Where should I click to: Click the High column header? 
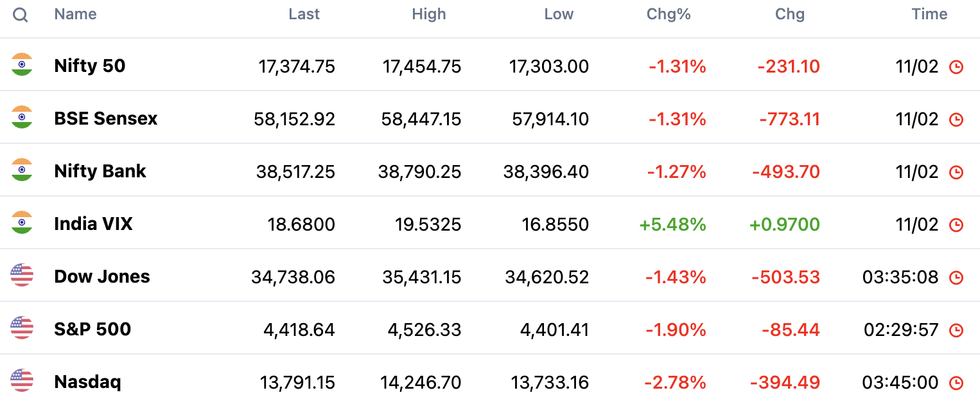[428, 14]
